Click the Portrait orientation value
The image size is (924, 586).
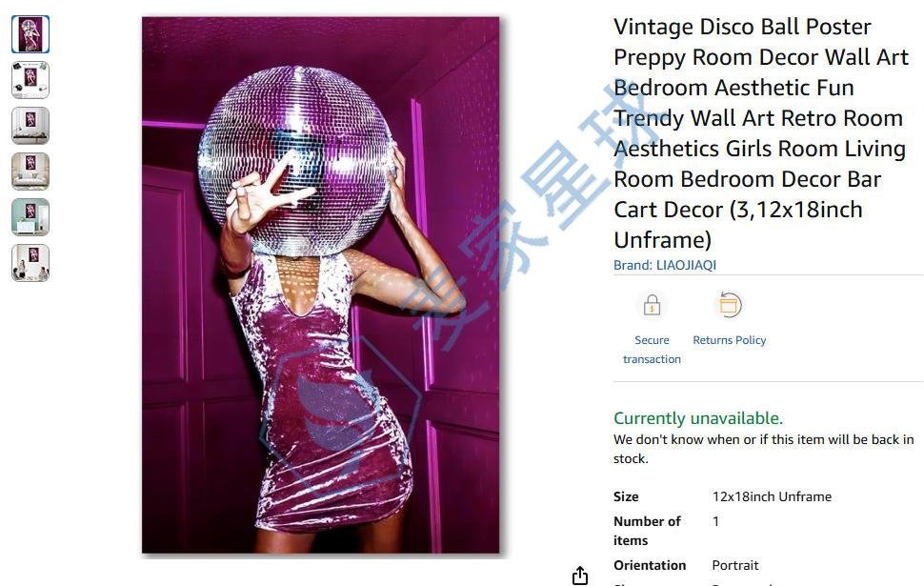(734, 565)
